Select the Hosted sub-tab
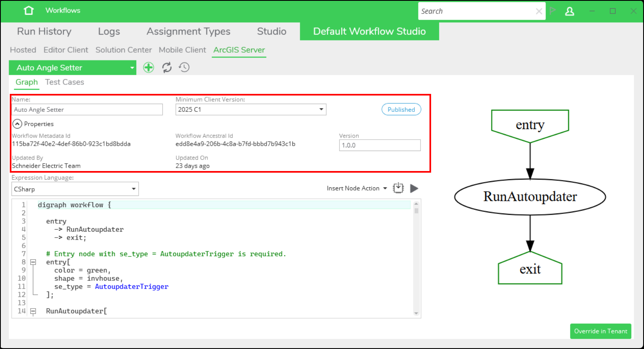644x349 pixels. click(23, 50)
